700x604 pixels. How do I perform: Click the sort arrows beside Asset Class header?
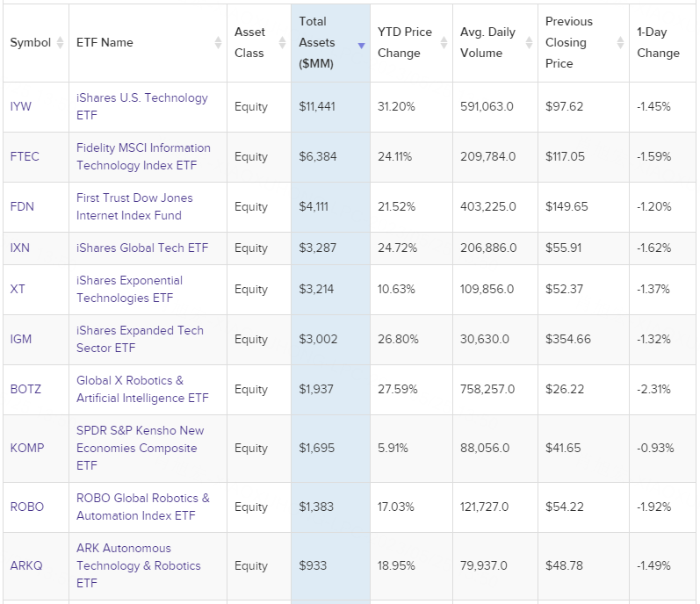coord(282,42)
